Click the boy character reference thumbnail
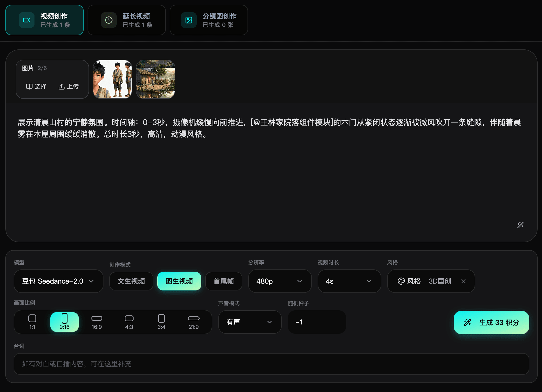The width and height of the screenshot is (542, 392). click(113, 79)
